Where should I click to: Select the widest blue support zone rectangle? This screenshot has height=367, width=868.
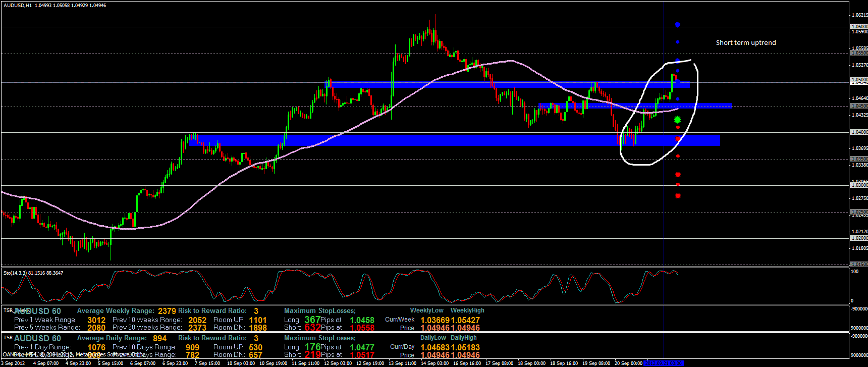(454, 140)
